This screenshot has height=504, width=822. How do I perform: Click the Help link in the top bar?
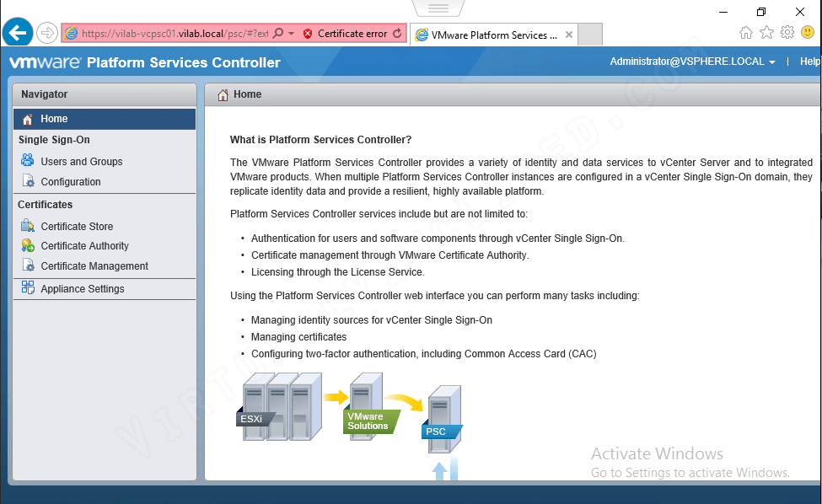[x=809, y=61]
